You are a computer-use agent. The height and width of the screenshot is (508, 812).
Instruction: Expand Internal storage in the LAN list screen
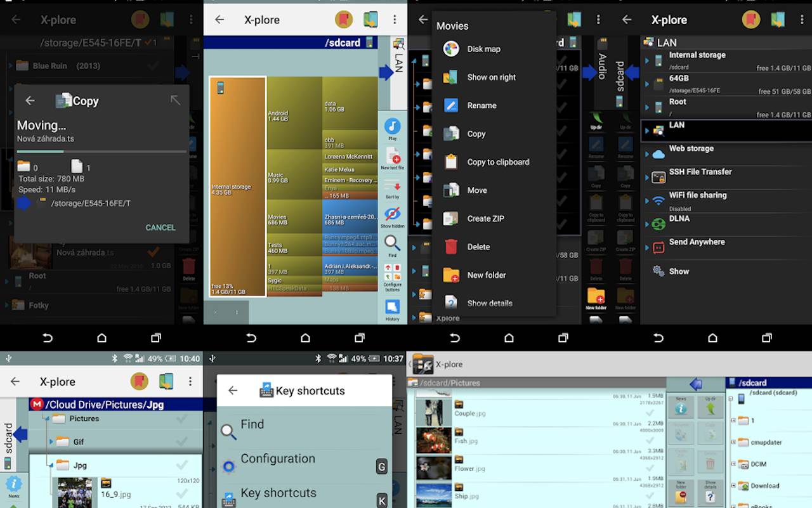coord(647,61)
